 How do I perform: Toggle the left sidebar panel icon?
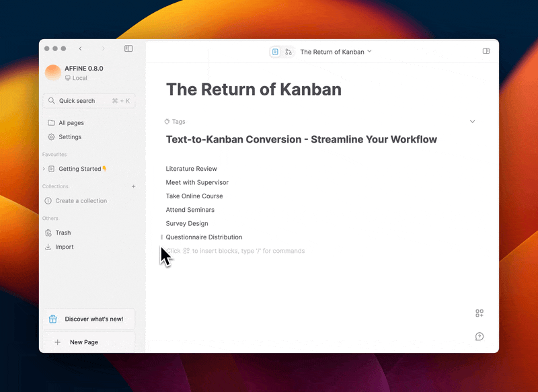[x=128, y=48]
